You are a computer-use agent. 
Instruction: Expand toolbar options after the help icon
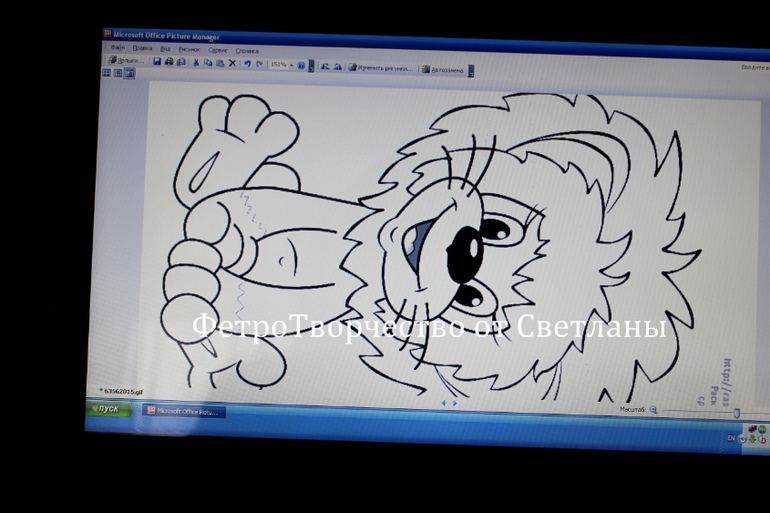pyautogui.click(x=311, y=66)
